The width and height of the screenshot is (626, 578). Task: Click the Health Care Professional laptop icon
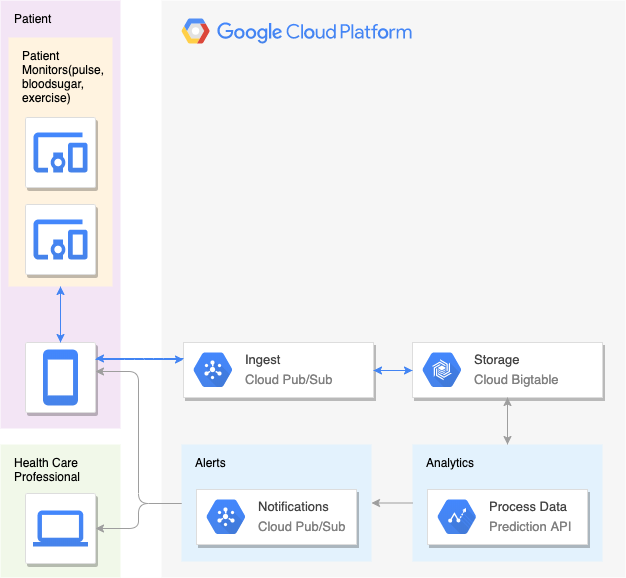(61, 528)
